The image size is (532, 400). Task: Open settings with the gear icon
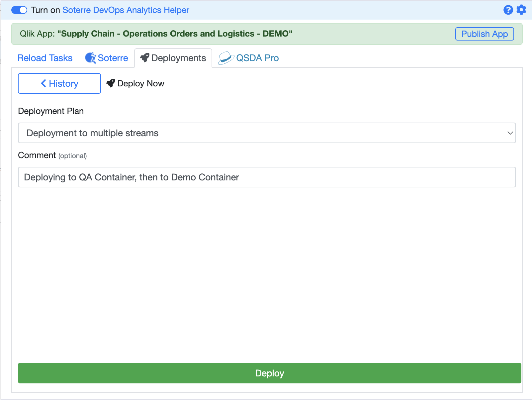521,10
